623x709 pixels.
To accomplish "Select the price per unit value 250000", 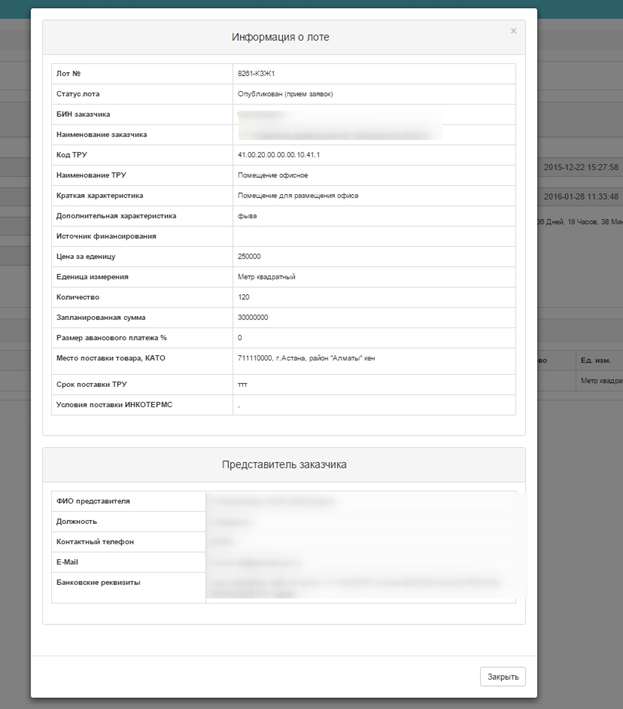I will pyautogui.click(x=249, y=257).
